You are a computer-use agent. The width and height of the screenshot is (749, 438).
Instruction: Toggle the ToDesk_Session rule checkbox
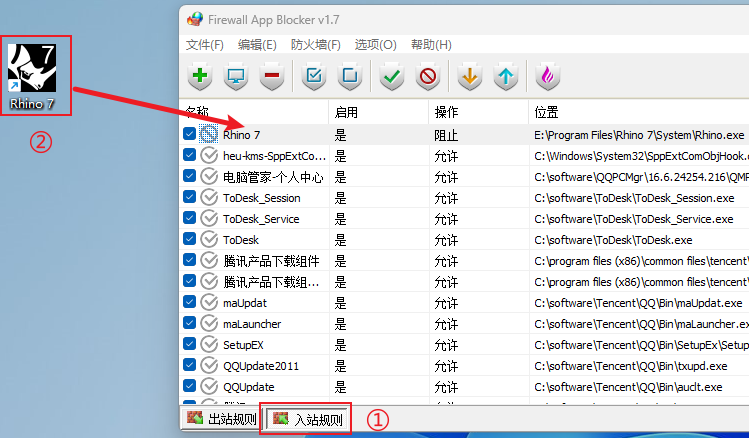pyautogui.click(x=189, y=197)
